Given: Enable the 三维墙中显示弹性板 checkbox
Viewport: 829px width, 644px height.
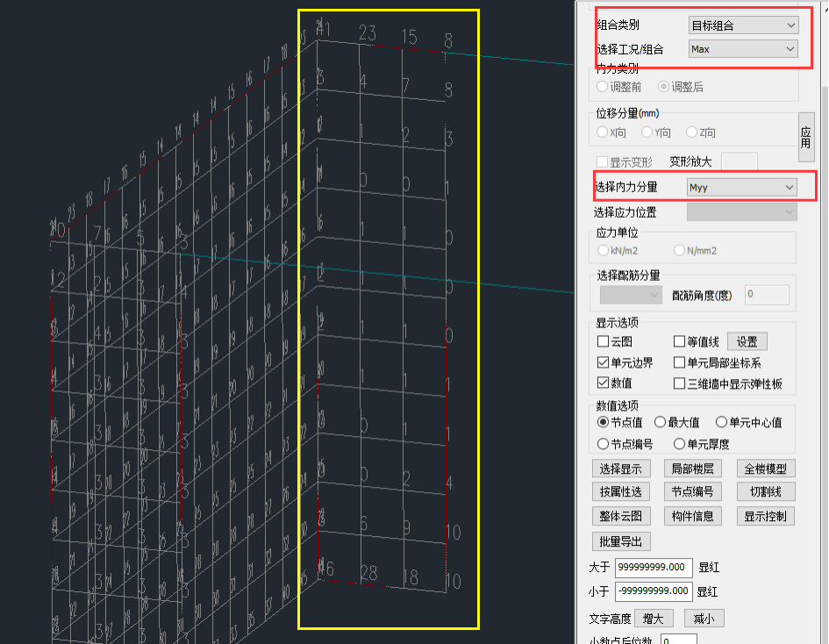Looking at the screenshot, I should pos(680,384).
